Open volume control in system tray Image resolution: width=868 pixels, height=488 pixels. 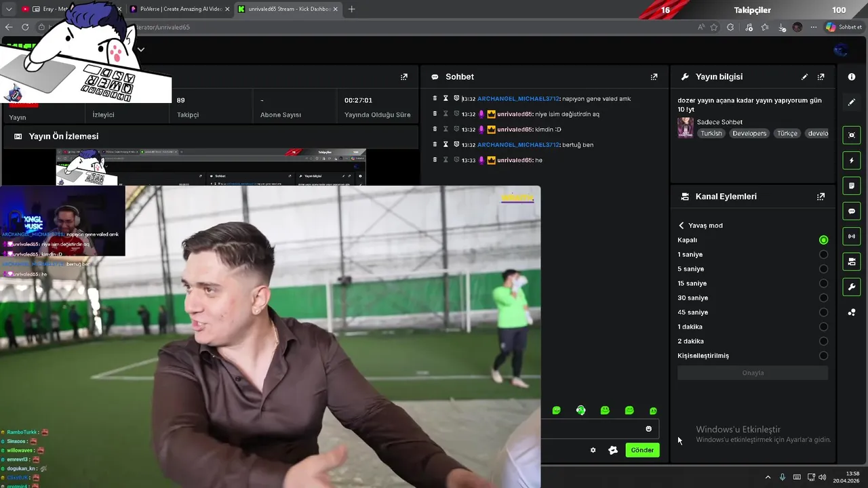click(x=821, y=477)
